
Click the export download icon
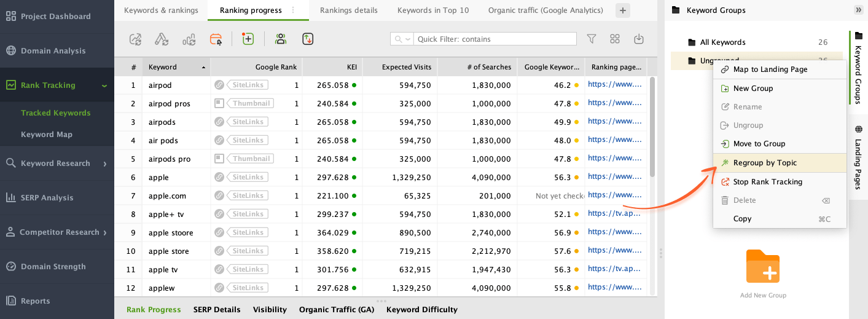point(639,39)
